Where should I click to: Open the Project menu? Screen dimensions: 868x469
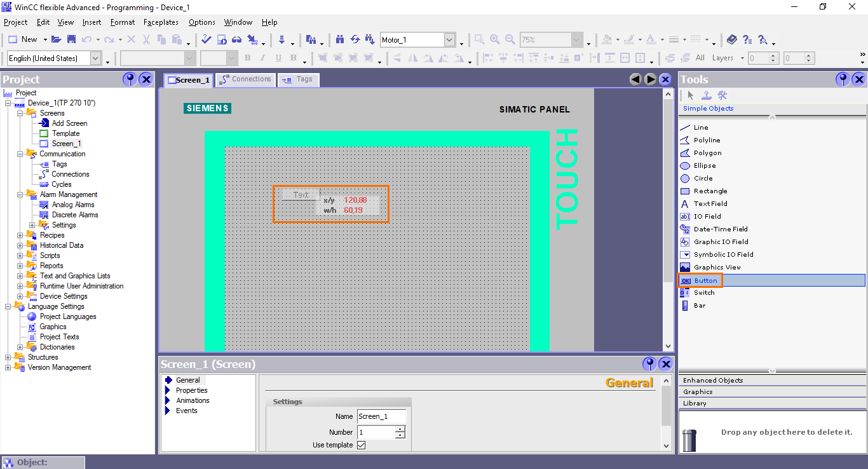[16, 22]
